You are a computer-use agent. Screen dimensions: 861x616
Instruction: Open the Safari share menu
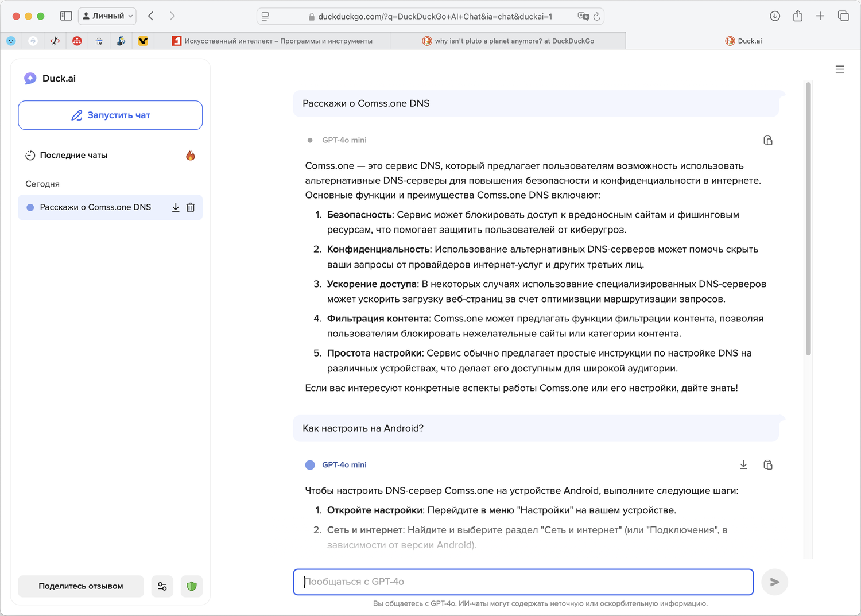(x=798, y=16)
